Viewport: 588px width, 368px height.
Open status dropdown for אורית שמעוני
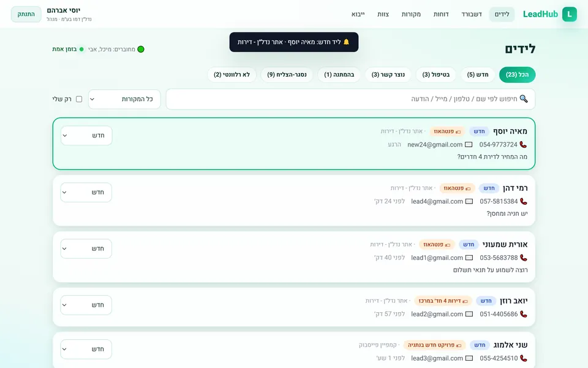pos(86,248)
